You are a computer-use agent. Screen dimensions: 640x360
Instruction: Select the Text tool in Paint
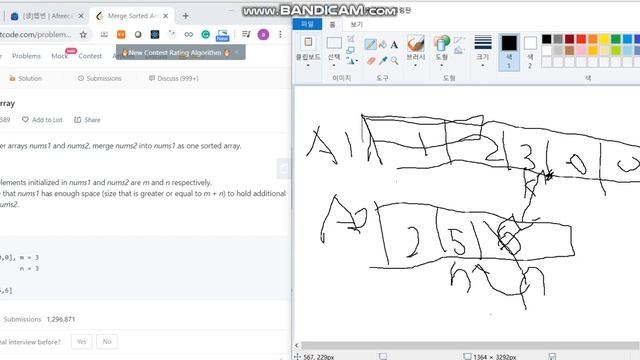pos(394,44)
